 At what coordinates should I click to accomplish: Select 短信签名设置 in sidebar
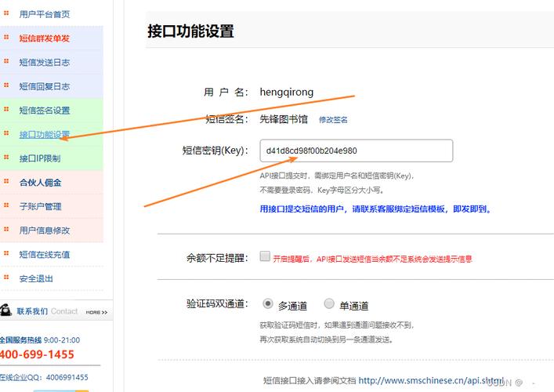[x=45, y=111]
